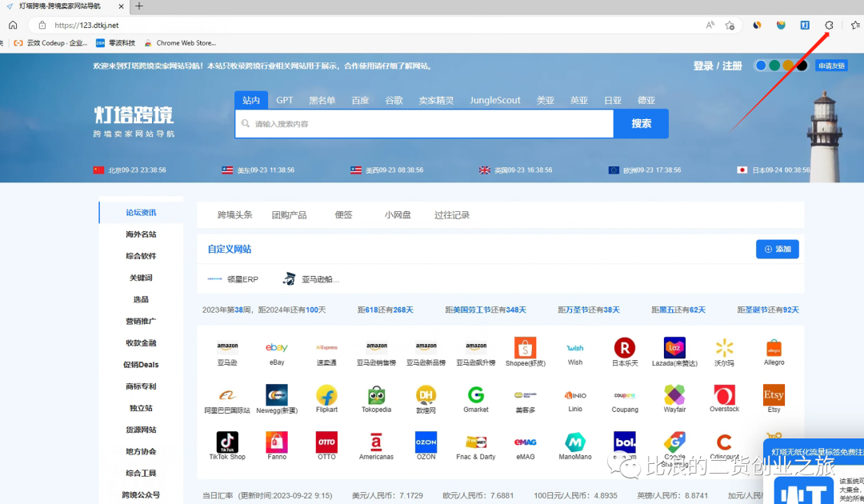Open the 沃尔玛 Walmart icon
The height and width of the screenshot is (504, 864).
pyautogui.click(x=724, y=347)
